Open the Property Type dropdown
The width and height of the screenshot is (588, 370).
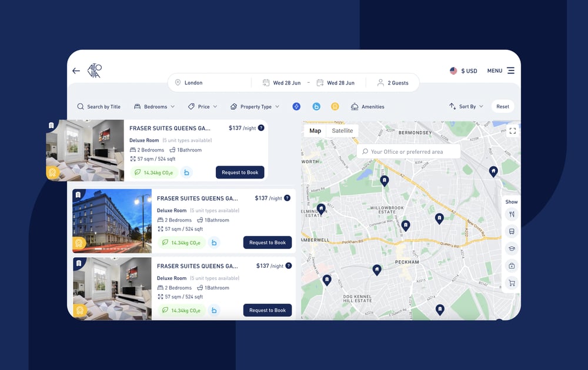255,106
